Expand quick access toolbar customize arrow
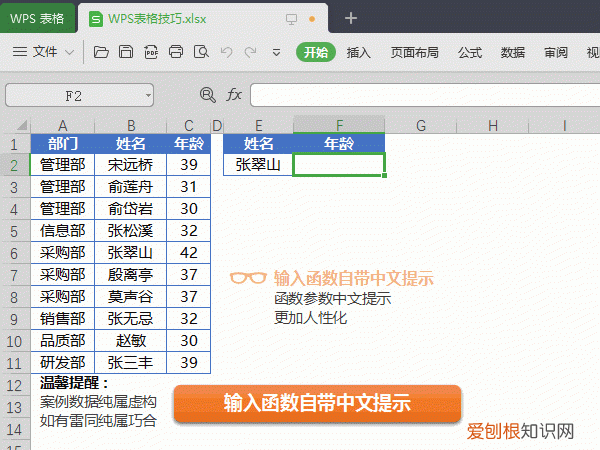This screenshot has width=600, height=450. (276, 52)
